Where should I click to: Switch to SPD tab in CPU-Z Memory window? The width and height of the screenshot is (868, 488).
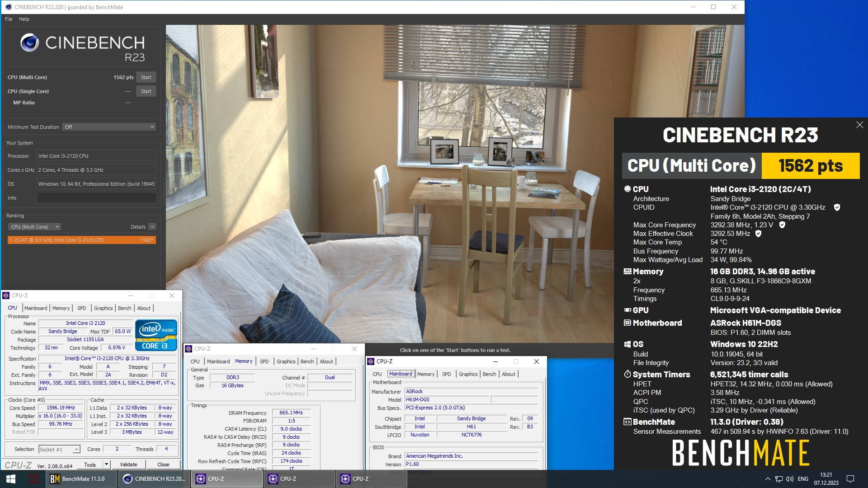(264, 361)
